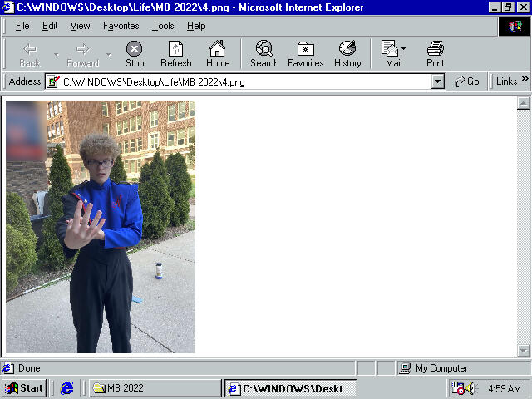This screenshot has height=399, width=532.
Task: Open the Back history dropdown arrow
Action: 57,55
